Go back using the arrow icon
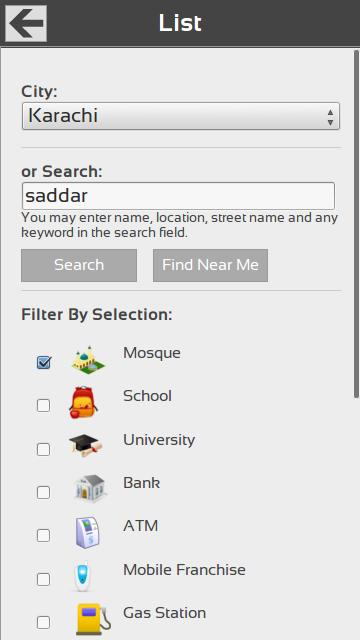 point(26,23)
